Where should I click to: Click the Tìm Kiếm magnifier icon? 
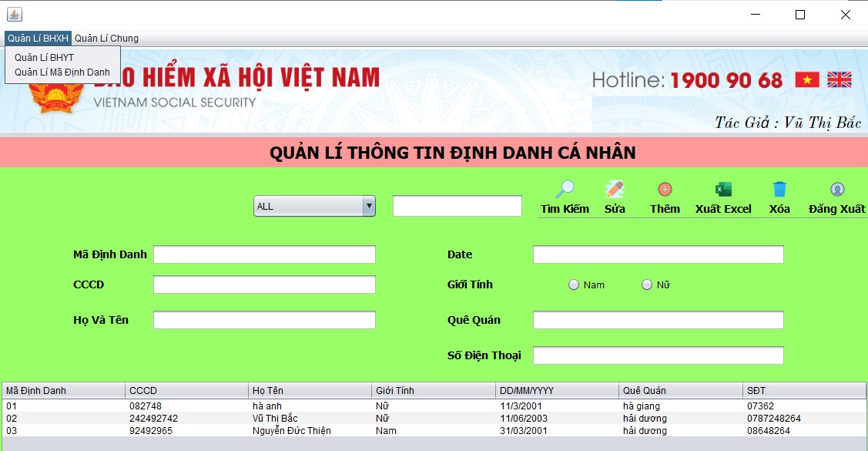[x=565, y=190]
